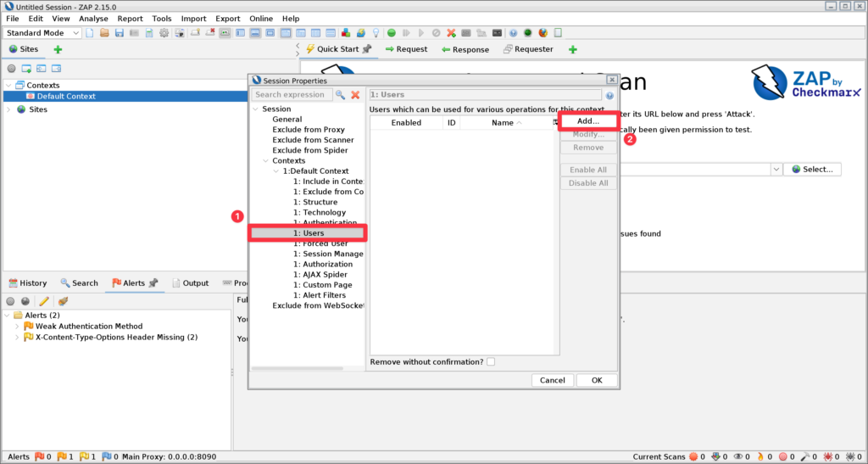Switch to the History tab
The width and height of the screenshot is (868, 464).
(27, 282)
